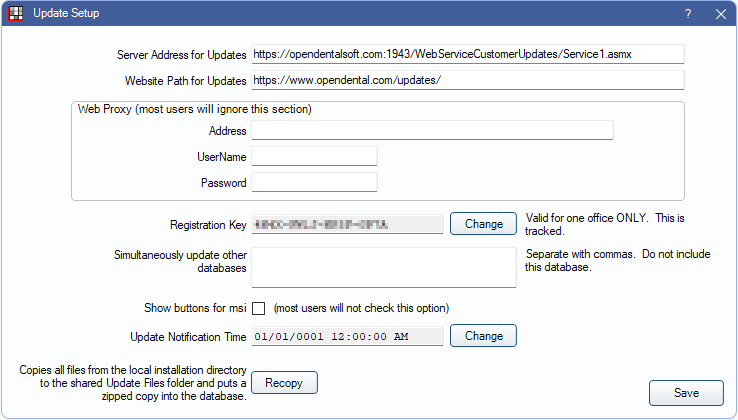Click the Simultaneously update other databases box

pyautogui.click(x=383, y=267)
